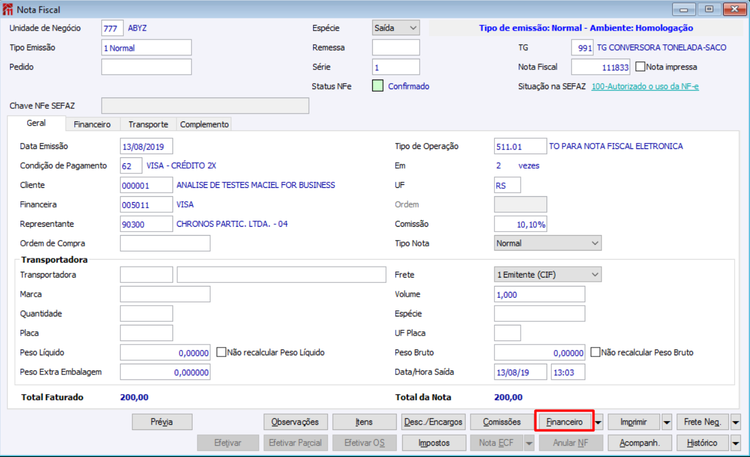This screenshot has width=750, height=457.
Task: Click the Efetivar button
Action: coord(228,443)
